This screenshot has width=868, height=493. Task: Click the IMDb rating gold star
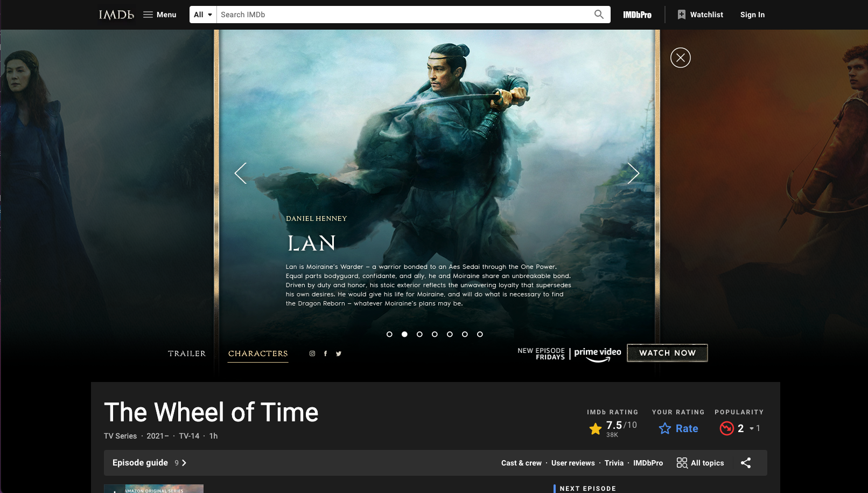[x=596, y=429]
